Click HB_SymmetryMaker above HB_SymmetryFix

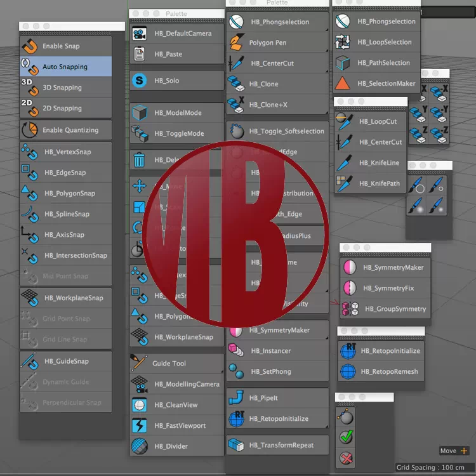pyautogui.click(x=385, y=267)
